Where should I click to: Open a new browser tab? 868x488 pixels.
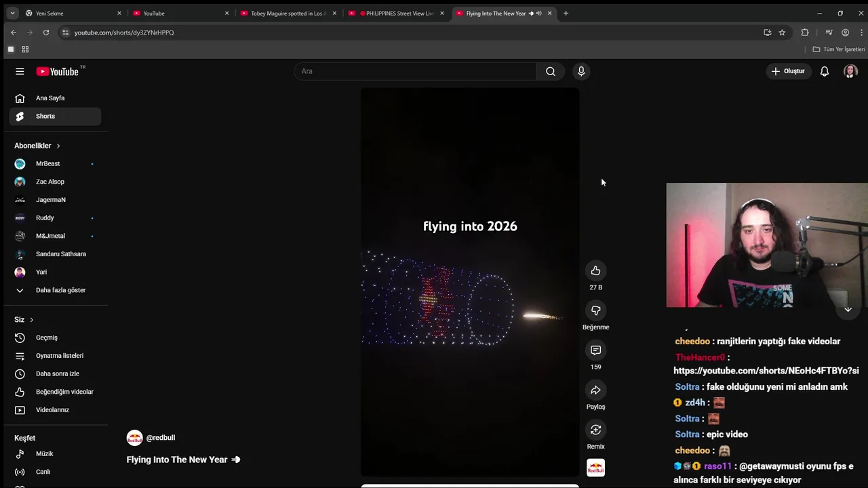tap(566, 13)
